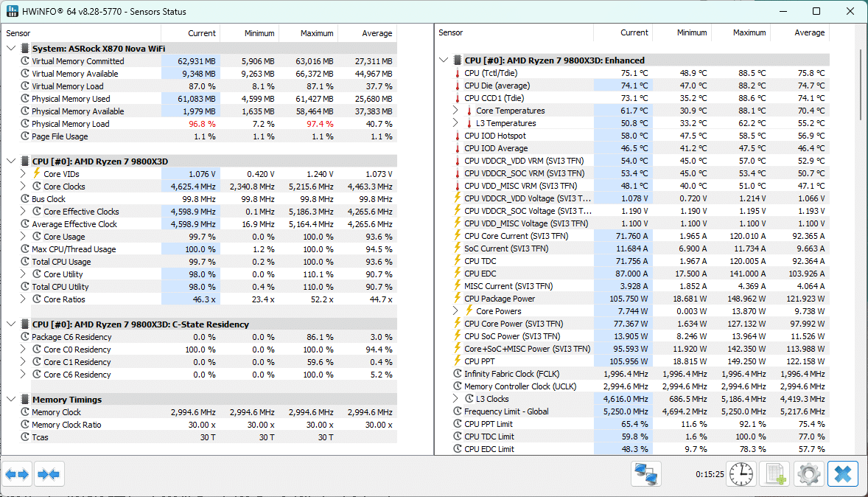Click the clock icon beside Memory Clock

coord(25,412)
